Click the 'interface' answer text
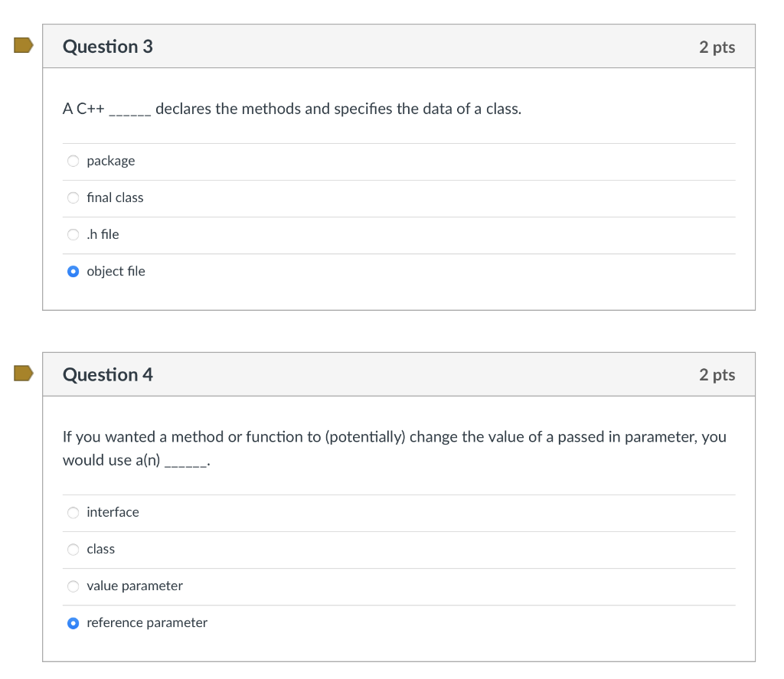The height and width of the screenshot is (679, 784). 113,512
